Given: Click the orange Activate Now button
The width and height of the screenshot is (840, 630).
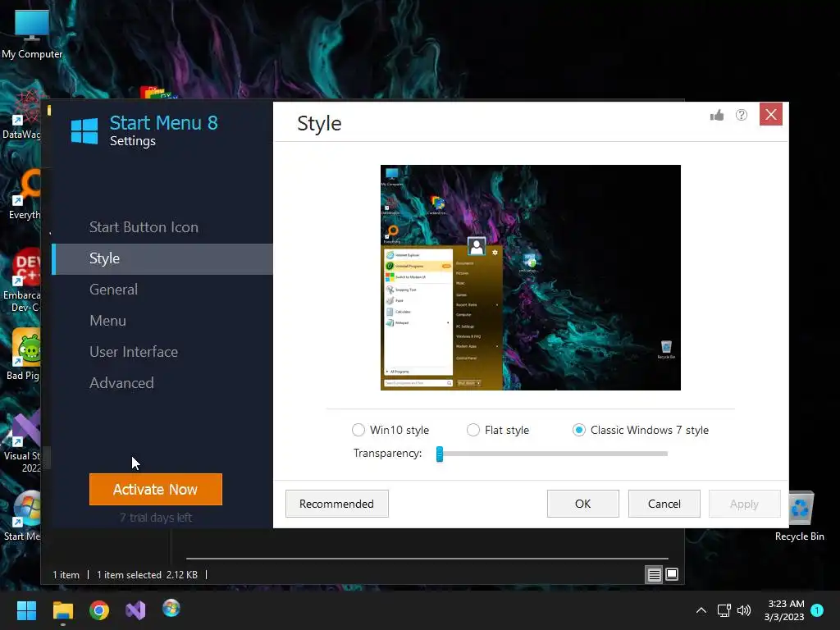Looking at the screenshot, I should point(155,489).
